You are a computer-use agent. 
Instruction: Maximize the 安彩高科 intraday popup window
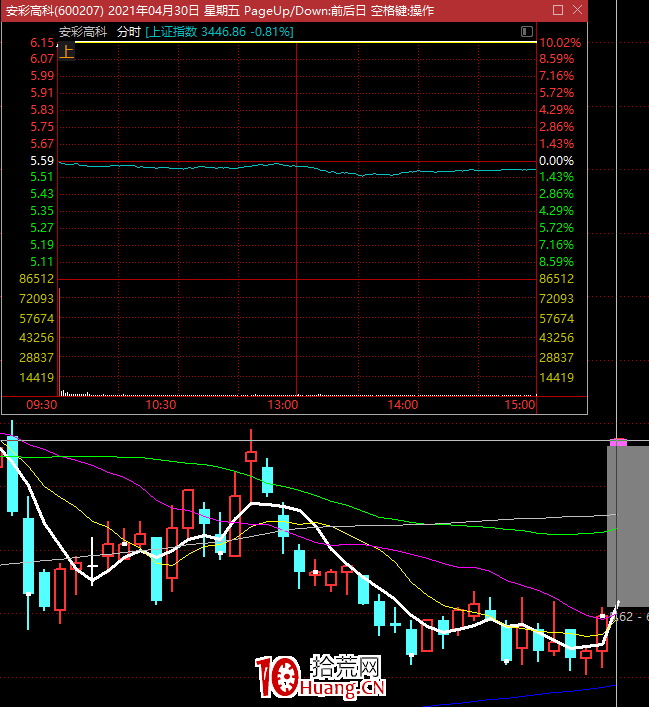pyautogui.click(x=558, y=10)
